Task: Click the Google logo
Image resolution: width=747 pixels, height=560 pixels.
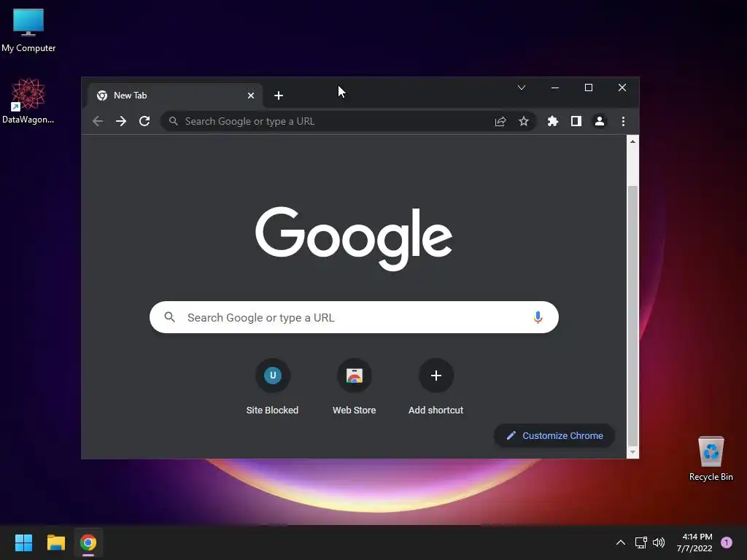Action: pos(354,238)
